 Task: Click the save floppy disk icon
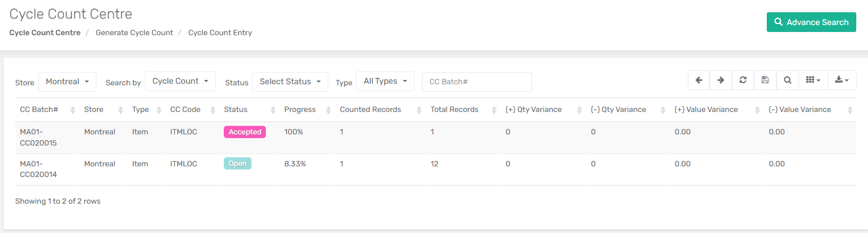pos(765,81)
